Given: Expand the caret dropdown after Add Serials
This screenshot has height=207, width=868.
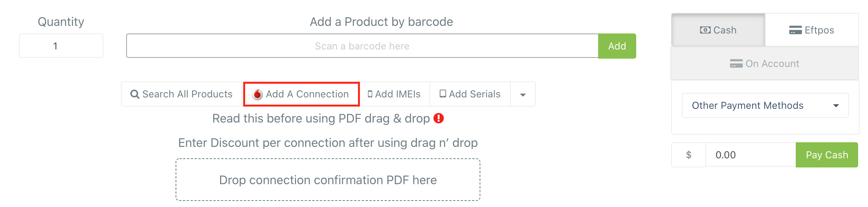Looking at the screenshot, I should (x=523, y=94).
